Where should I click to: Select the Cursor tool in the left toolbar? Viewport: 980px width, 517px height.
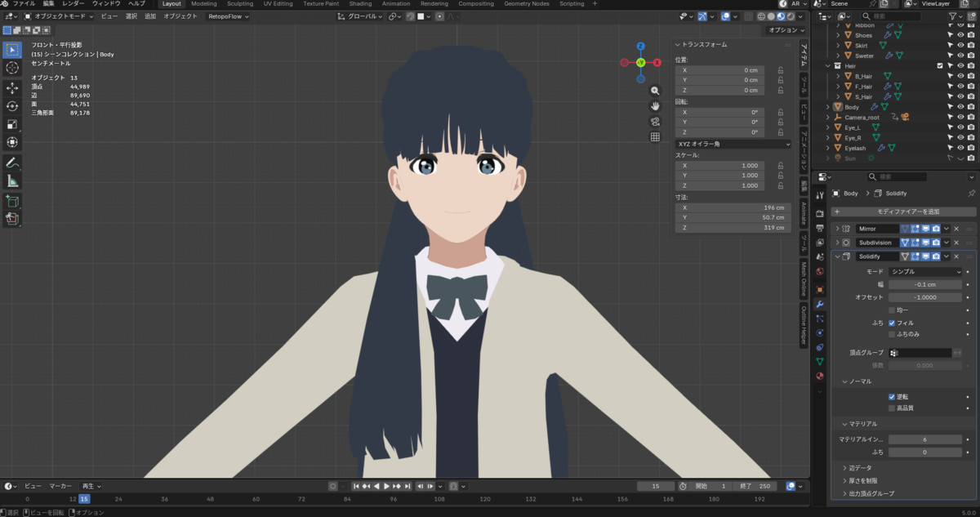click(12, 68)
